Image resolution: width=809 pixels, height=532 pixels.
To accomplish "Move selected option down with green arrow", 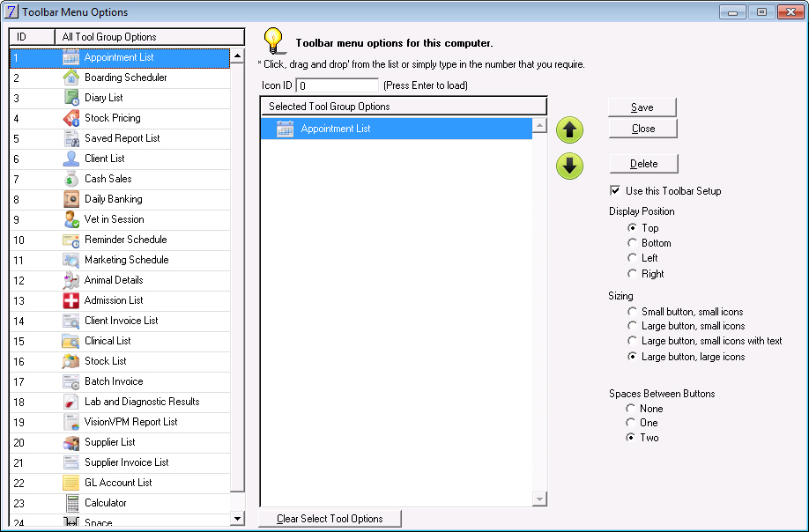I will coord(569,166).
